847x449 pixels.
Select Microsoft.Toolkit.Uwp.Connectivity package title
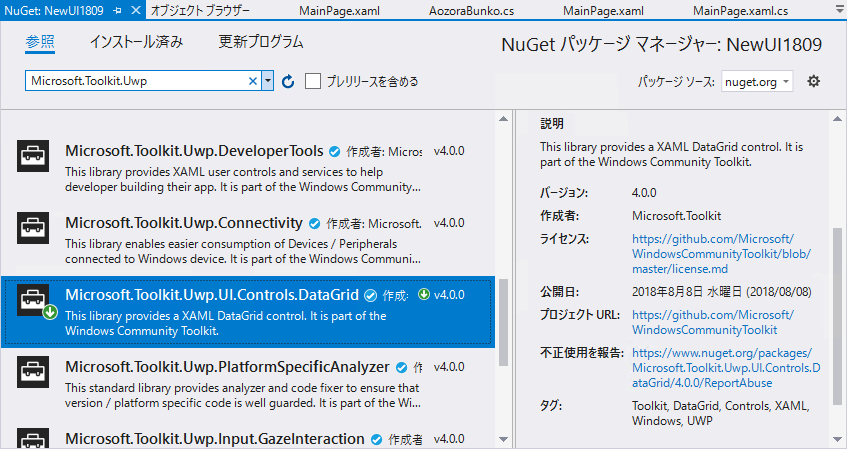pos(184,223)
